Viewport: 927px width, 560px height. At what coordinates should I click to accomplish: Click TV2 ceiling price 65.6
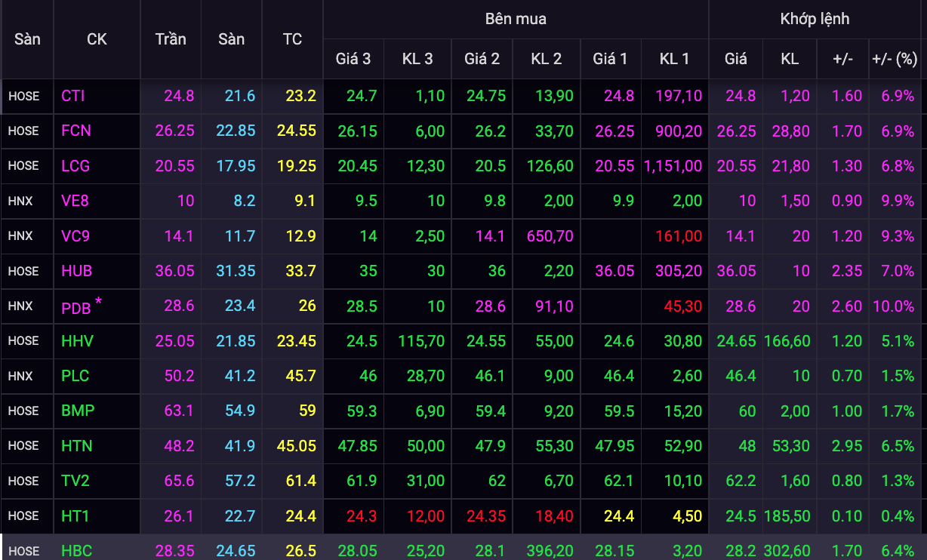[x=179, y=481]
